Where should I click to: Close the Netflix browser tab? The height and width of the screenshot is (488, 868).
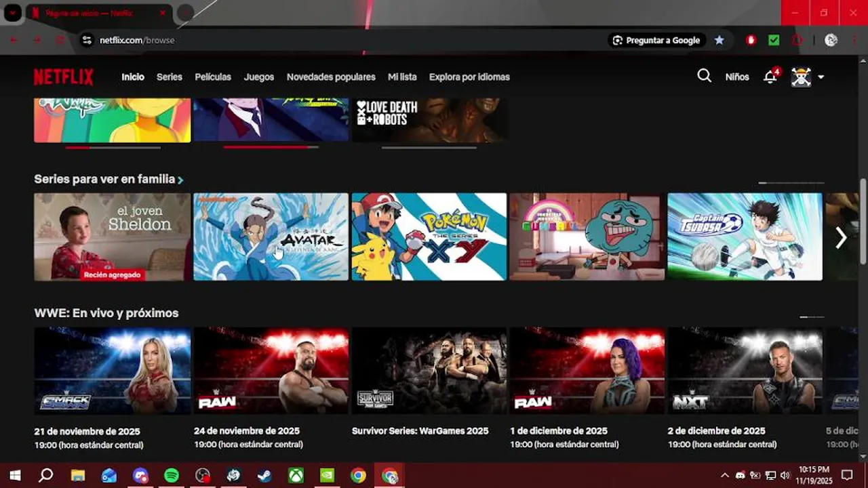coord(163,13)
